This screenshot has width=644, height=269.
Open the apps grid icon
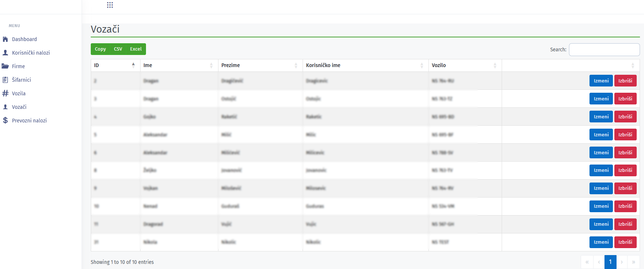coord(110,5)
